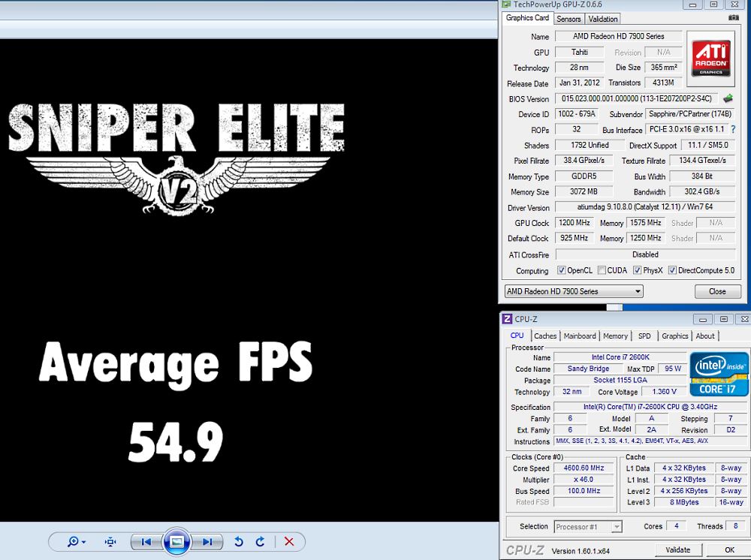Click the Subvendor Sapphire/PCPartner value
Viewport: 751px width, 560px height.
pos(689,114)
